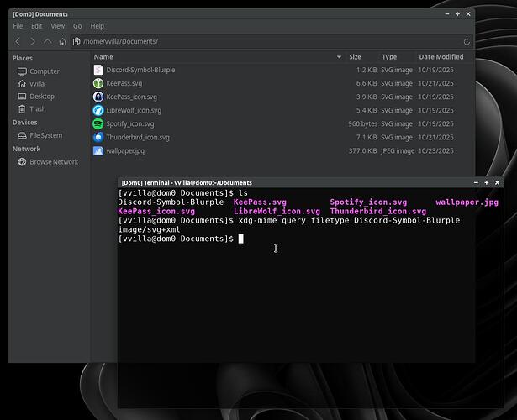Image resolution: width=517 pixels, height=420 pixels.
Task: Open the Go menu
Action: click(77, 26)
